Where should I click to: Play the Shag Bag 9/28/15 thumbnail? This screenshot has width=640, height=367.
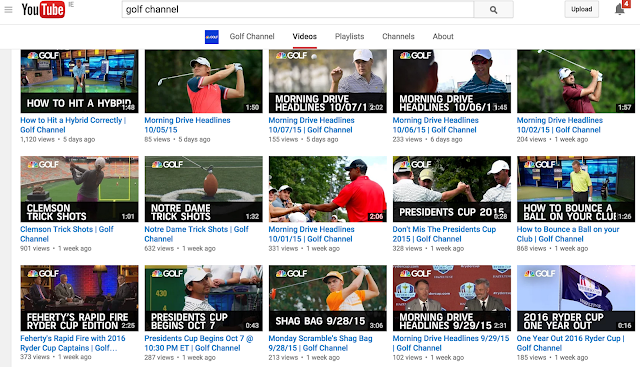click(328, 298)
